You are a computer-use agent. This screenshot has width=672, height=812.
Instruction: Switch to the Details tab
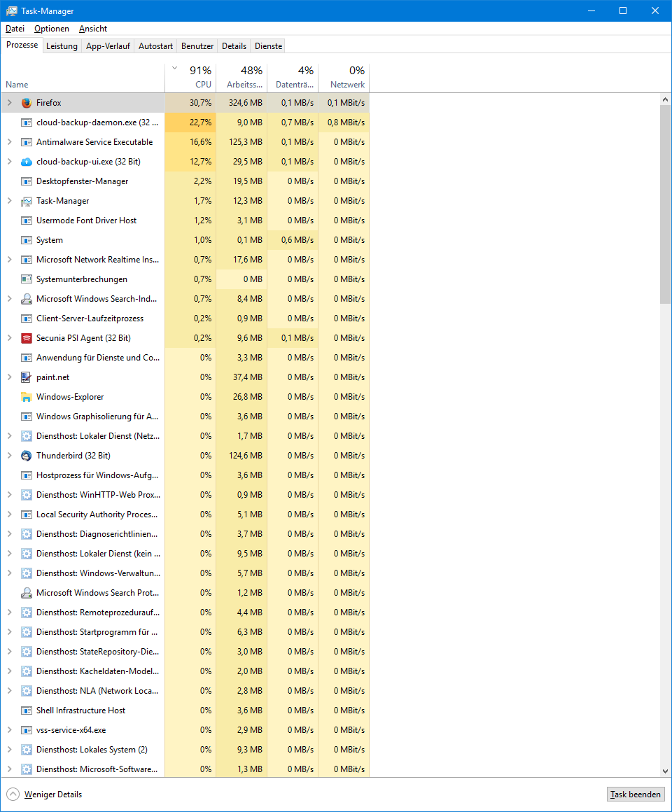point(234,46)
